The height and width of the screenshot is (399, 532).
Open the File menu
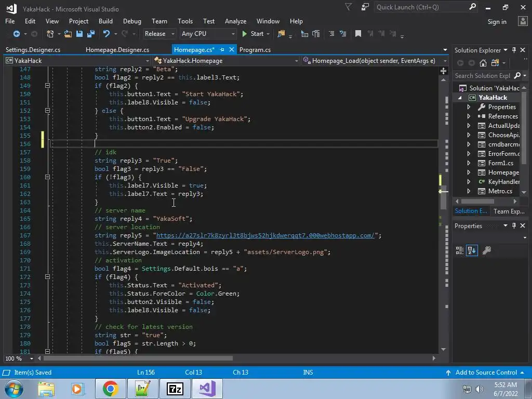[10, 21]
